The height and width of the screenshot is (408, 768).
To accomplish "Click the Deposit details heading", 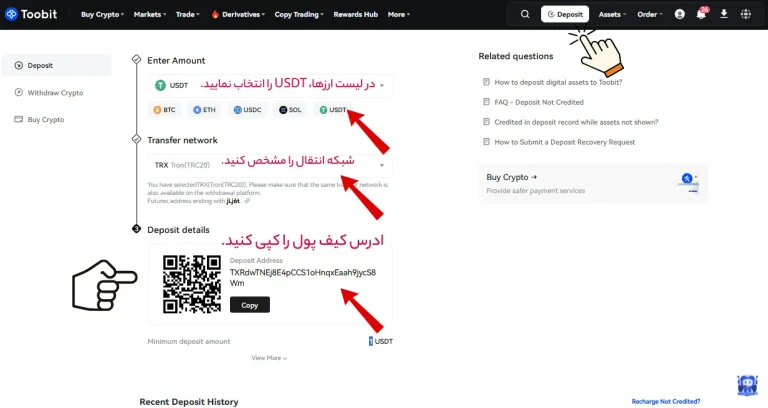I will [178, 230].
